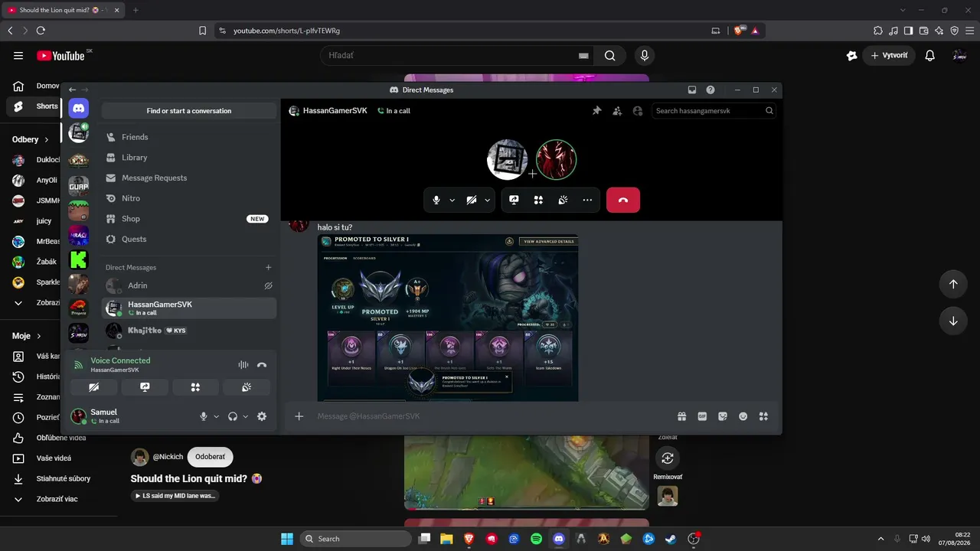Focus the Message @HassanGamerSVK input
This screenshot has height=551, width=980.
tap(490, 416)
